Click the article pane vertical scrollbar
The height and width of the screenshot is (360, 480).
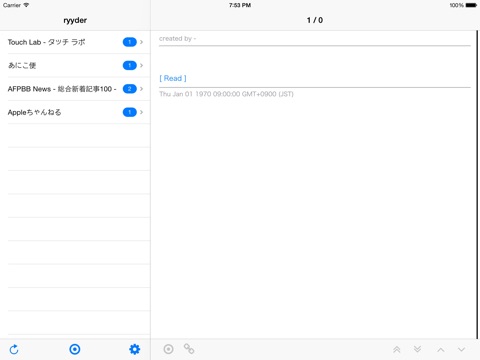[x=477, y=185]
